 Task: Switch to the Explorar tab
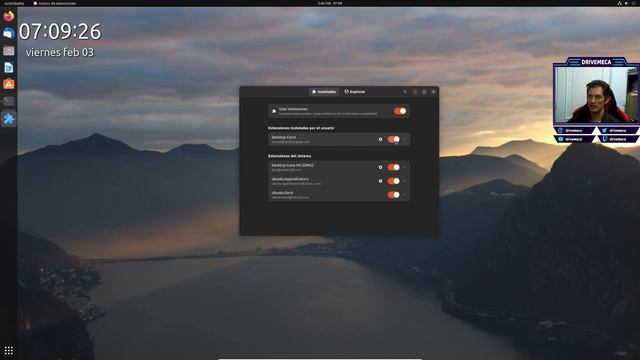pos(355,92)
